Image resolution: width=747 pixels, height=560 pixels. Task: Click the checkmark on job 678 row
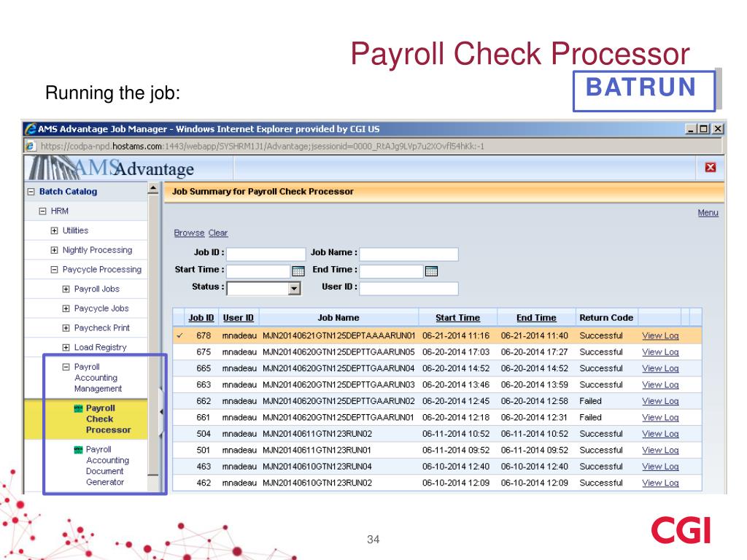(179, 335)
